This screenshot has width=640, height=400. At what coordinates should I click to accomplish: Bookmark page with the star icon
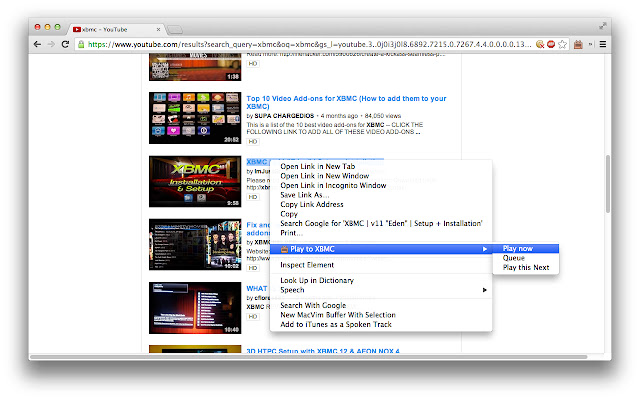[x=562, y=44]
